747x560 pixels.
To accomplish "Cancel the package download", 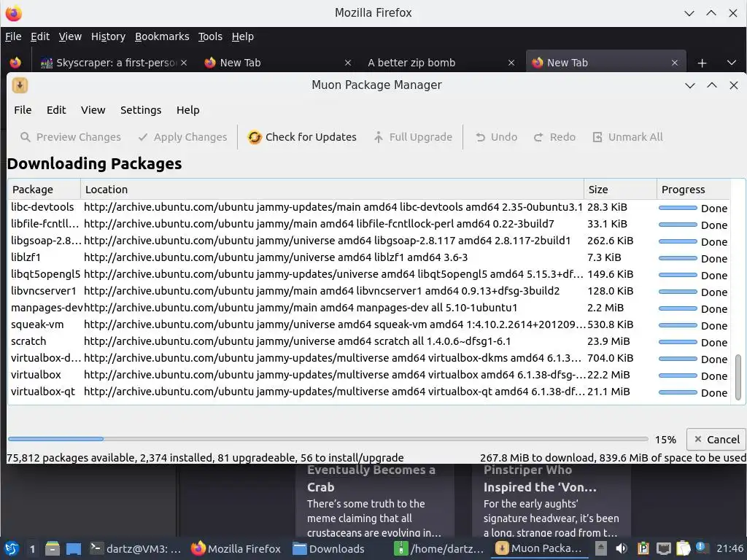I will coord(716,439).
